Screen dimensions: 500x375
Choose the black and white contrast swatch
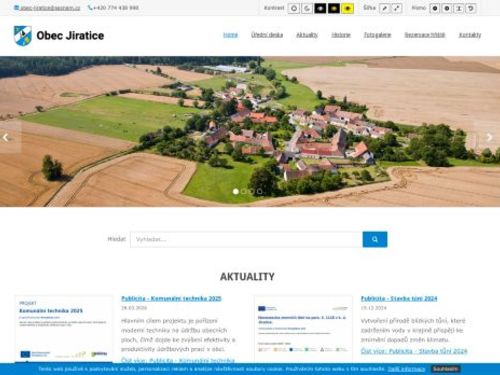(x=321, y=8)
